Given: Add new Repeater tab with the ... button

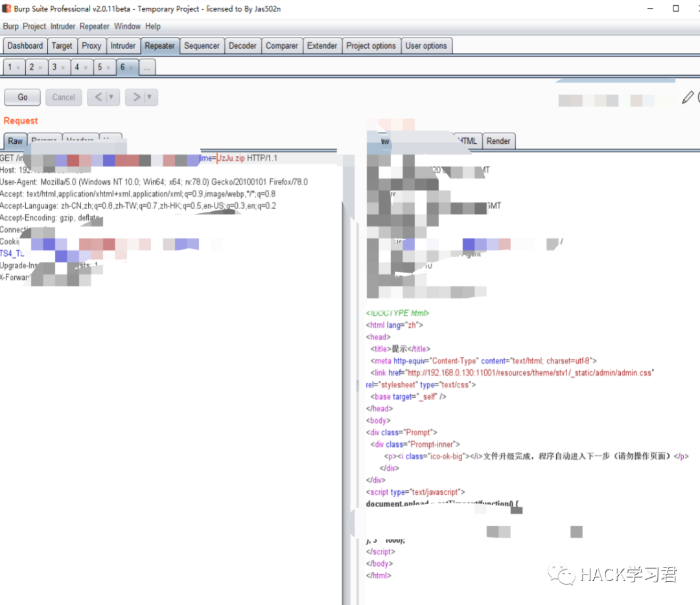Looking at the screenshot, I should (x=147, y=67).
